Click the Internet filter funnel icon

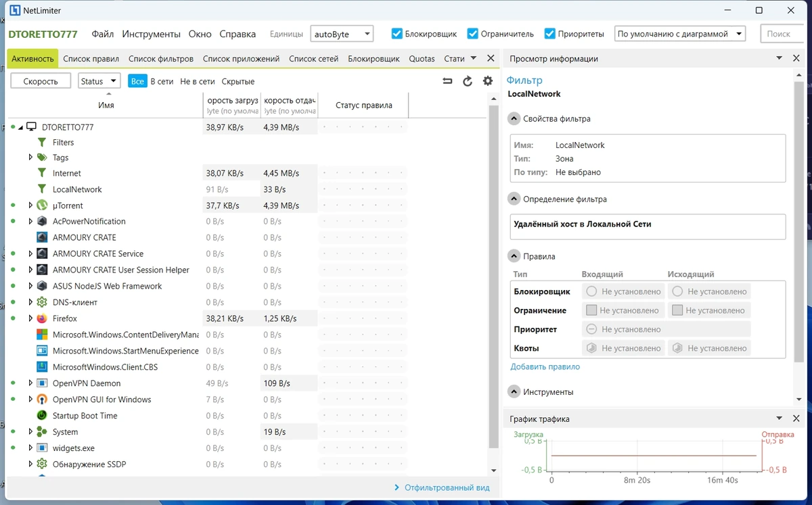(42, 173)
